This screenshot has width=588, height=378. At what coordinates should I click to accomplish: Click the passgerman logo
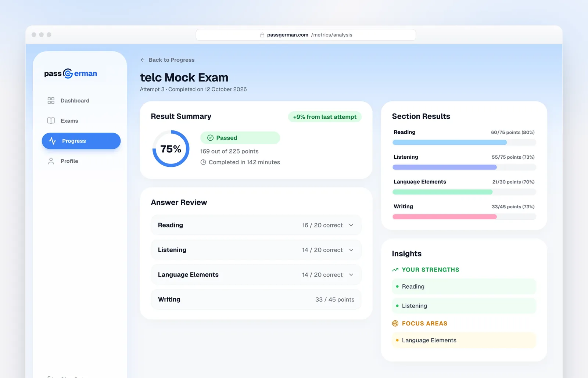pyautogui.click(x=71, y=73)
